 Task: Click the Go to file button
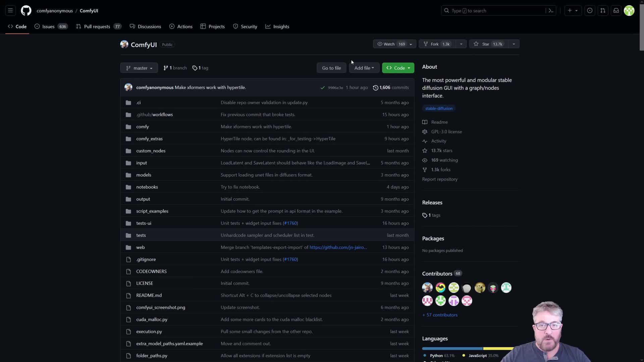331,68
